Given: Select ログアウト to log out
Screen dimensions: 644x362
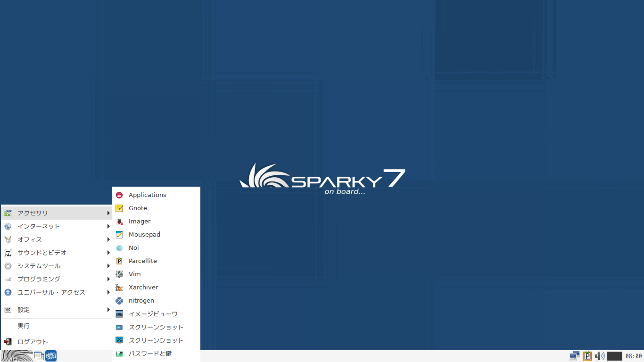Looking at the screenshot, I should 57,342.
